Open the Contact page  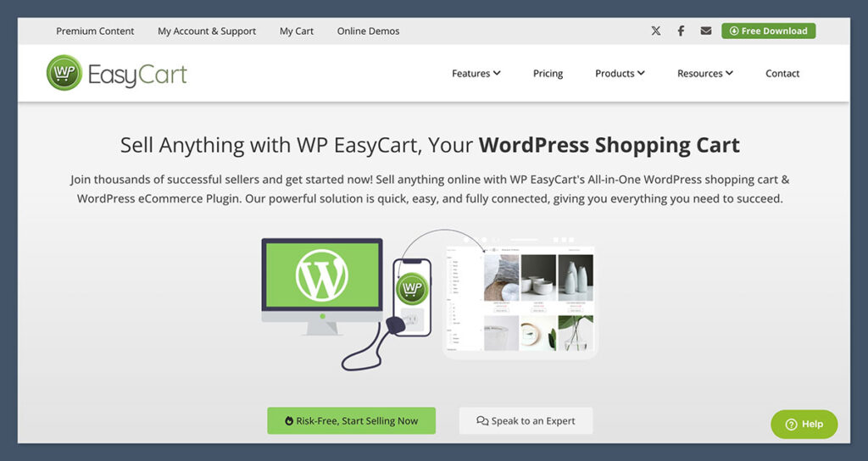[x=782, y=74]
